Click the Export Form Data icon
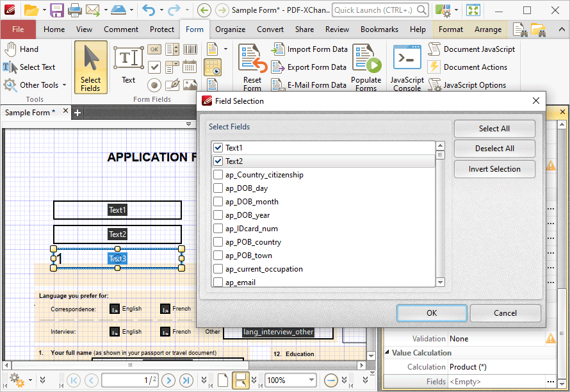The height and width of the screenshot is (392, 570). point(278,67)
